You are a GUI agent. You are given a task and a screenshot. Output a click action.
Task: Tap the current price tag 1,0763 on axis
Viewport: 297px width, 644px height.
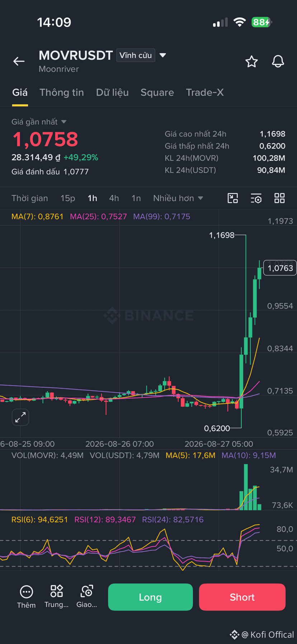tap(280, 268)
